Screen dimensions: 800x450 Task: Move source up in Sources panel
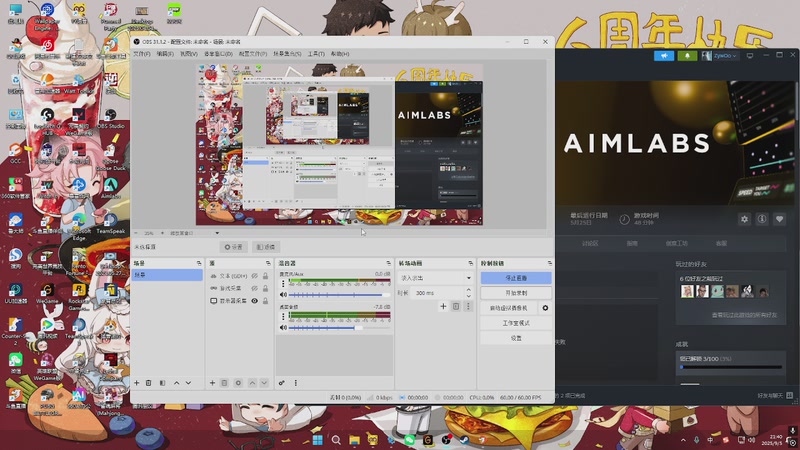point(252,383)
